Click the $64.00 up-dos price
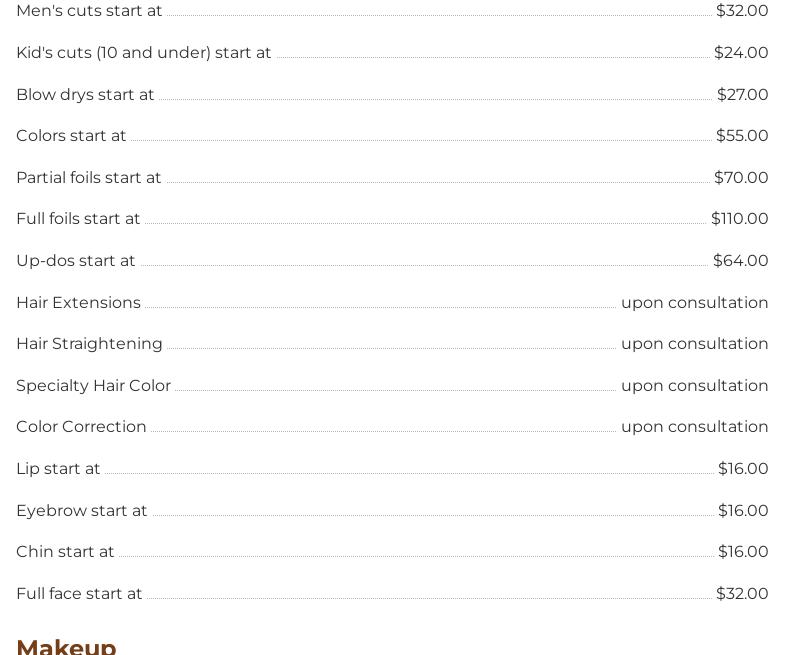This screenshot has height=655, width=785. click(740, 261)
